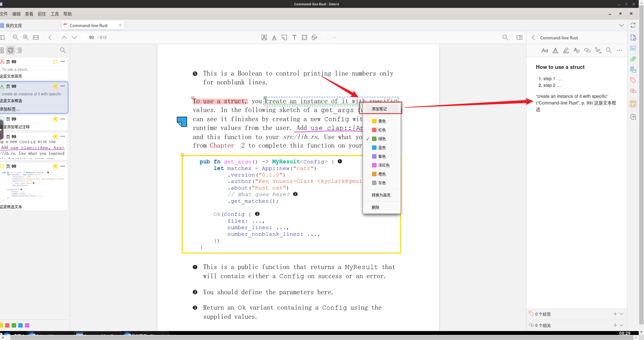
Task: Select the underline text annotation tool
Action: coord(274,37)
